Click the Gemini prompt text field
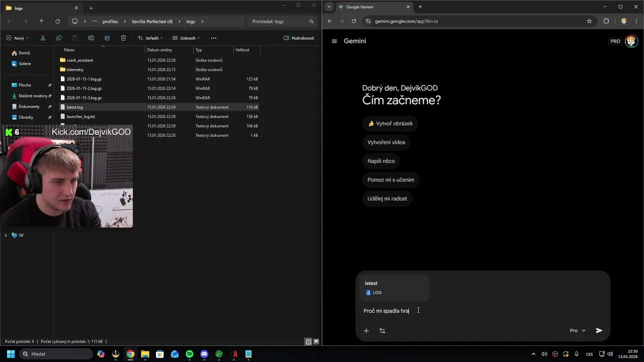The height and width of the screenshot is (362, 644). pyautogui.click(x=482, y=311)
